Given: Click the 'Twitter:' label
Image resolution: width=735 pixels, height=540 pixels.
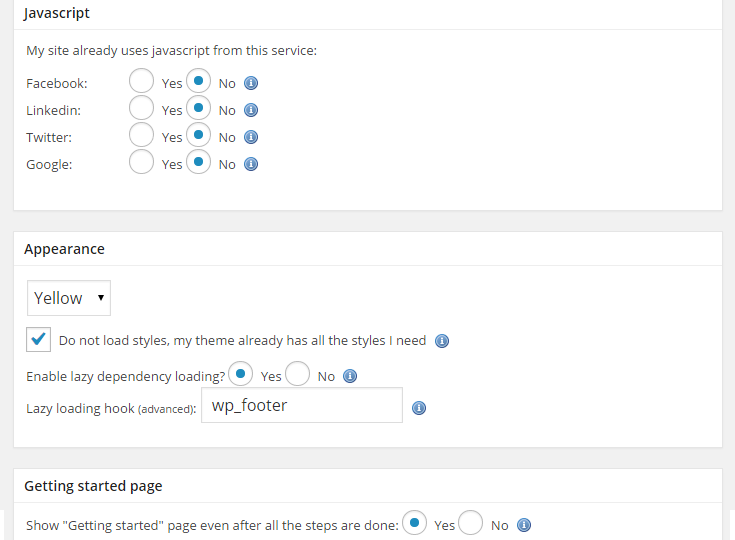Looking at the screenshot, I should coord(49,138).
